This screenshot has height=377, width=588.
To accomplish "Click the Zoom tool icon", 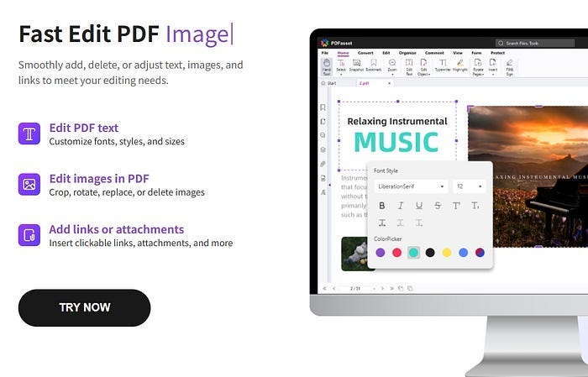I will [392, 63].
